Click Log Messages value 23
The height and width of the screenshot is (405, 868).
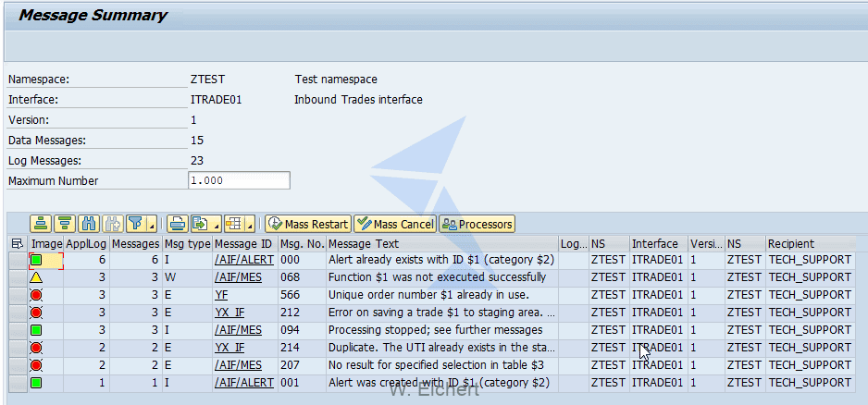197,161
